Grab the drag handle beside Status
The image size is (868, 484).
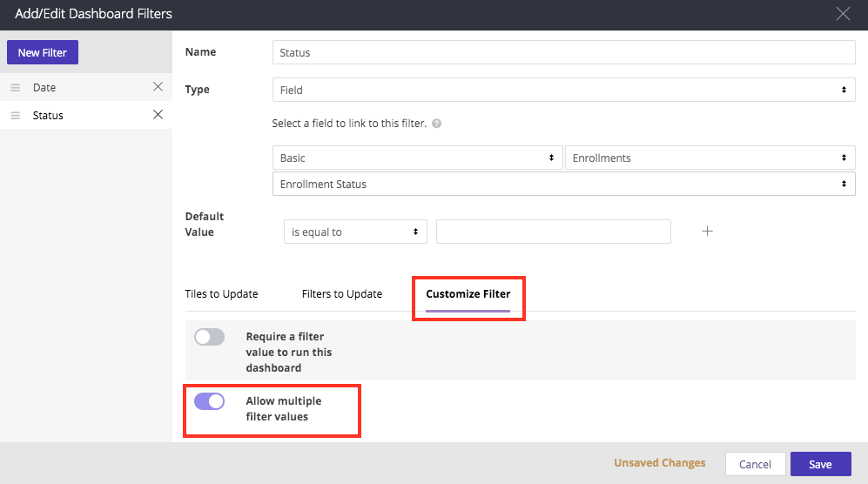pyautogui.click(x=15, y=116)
